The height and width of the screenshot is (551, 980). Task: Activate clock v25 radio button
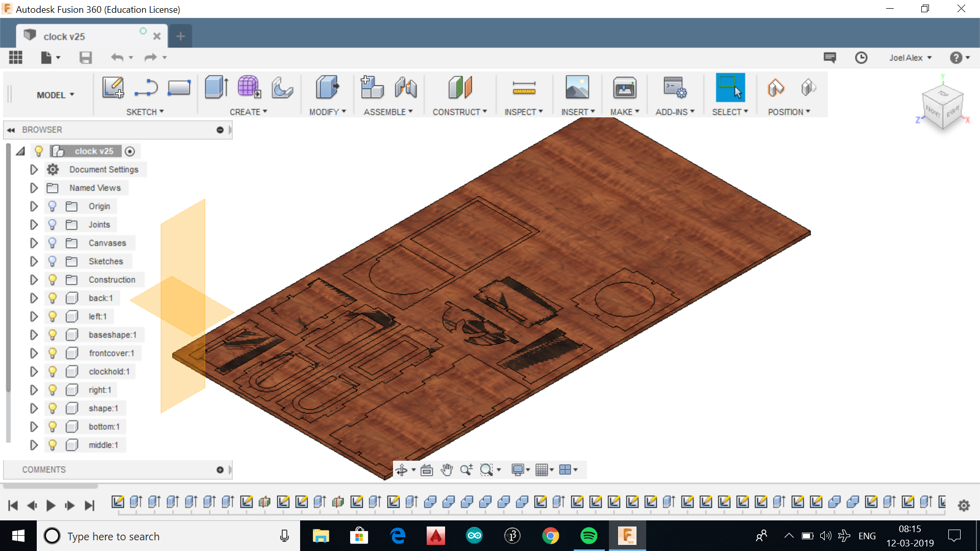(130, 152)
